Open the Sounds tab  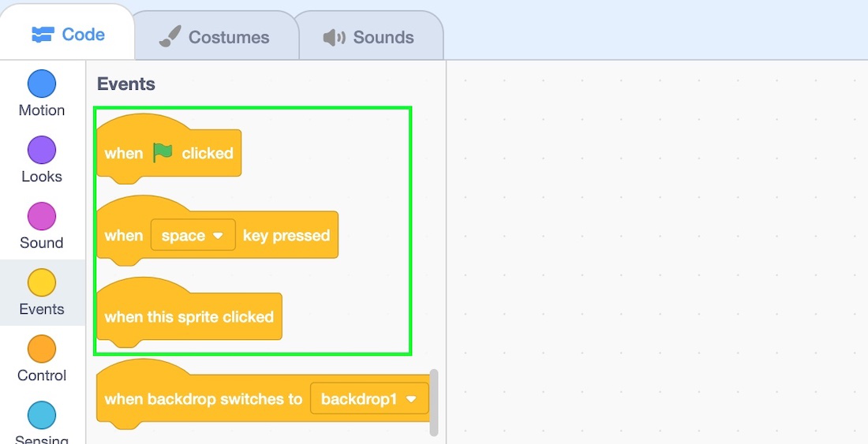(368, 37)
